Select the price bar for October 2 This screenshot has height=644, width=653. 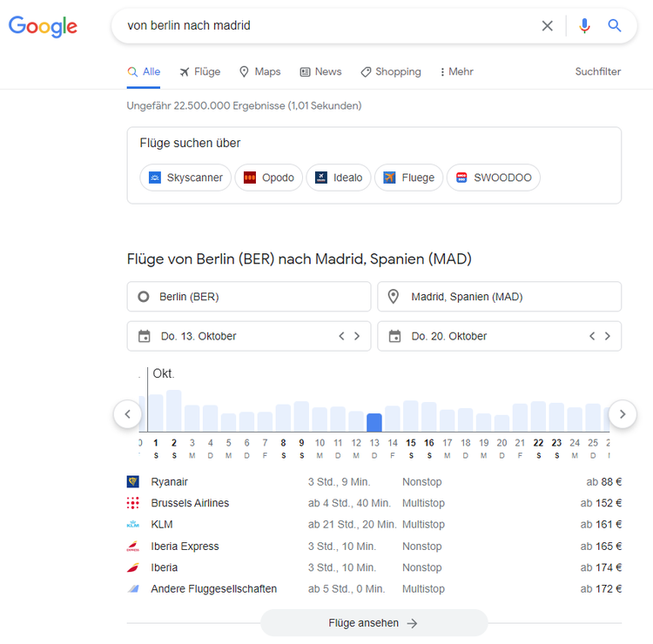(x=173, y=411)
